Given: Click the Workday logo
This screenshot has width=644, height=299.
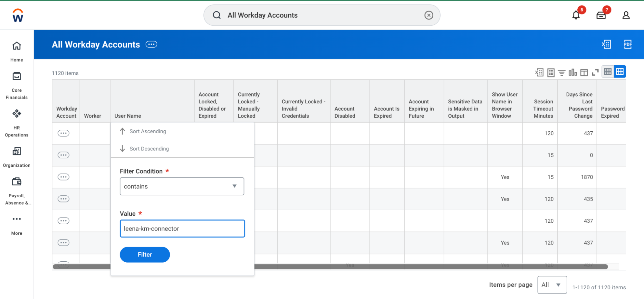Looking at the screenshot, I should tap(18, 15).
